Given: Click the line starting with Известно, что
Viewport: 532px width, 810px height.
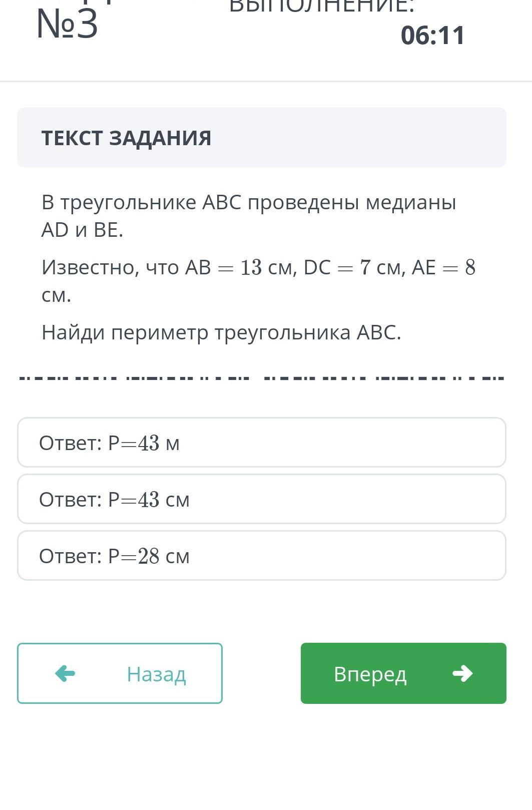Looking at the screenshot, I should click(x=258, y=281).
